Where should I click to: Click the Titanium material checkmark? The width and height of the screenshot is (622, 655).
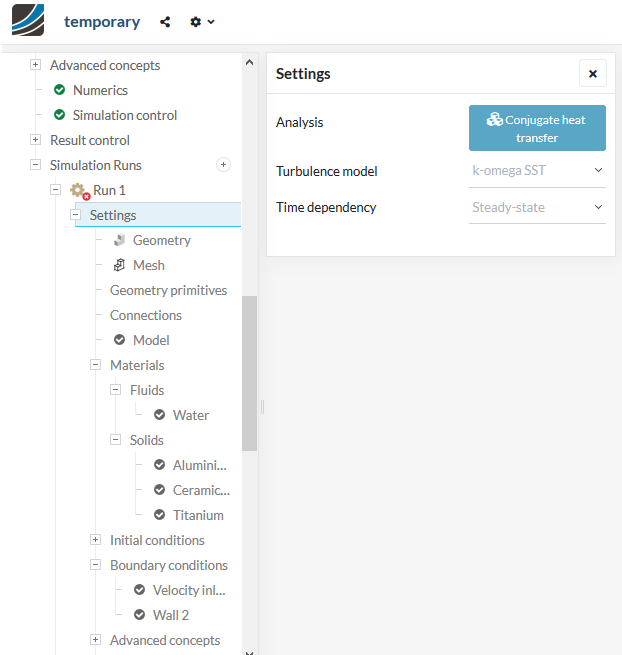159,515
